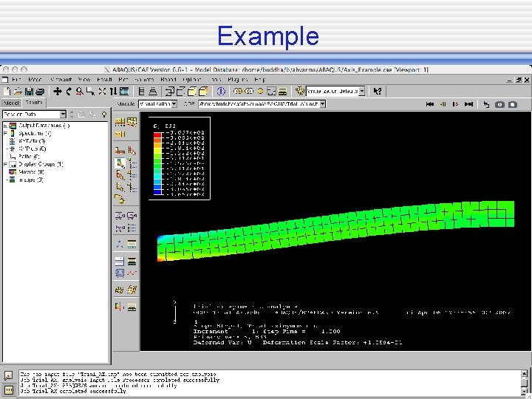
Task: Click "Deformed Var: U" text in viewport
Action: (x=222, y=343)
